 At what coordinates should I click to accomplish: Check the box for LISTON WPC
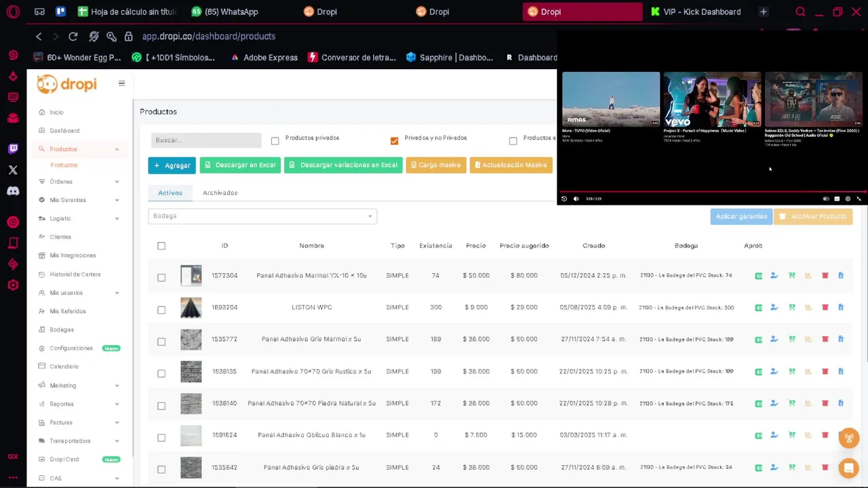[x=161, y=310]
